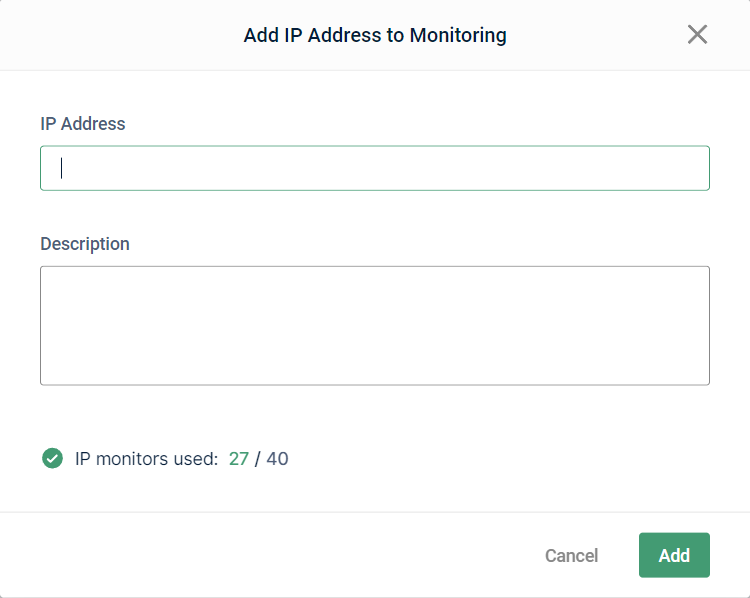Focus the IP Address input field

375,168
